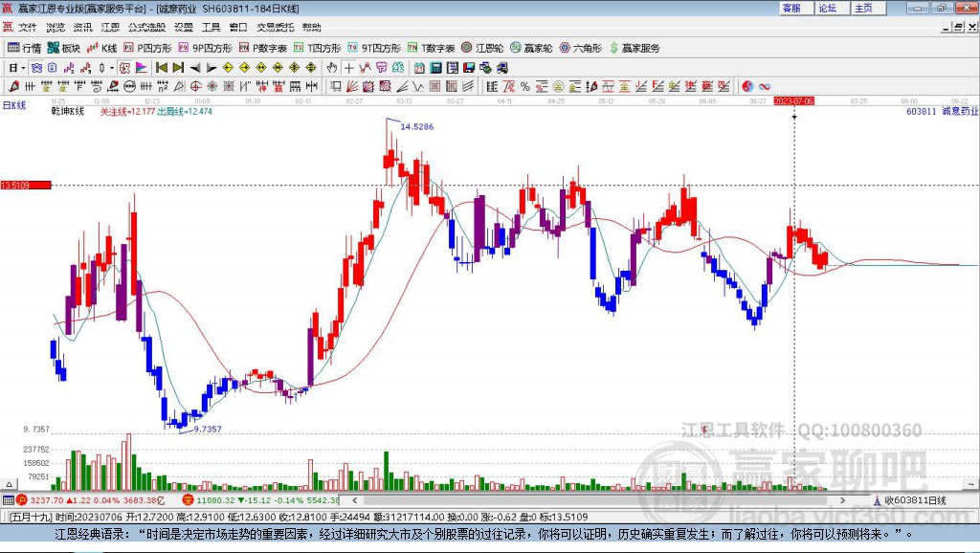Open the 浏览 menu
Screen dimensions: 980x553
(x=55, y=27)
